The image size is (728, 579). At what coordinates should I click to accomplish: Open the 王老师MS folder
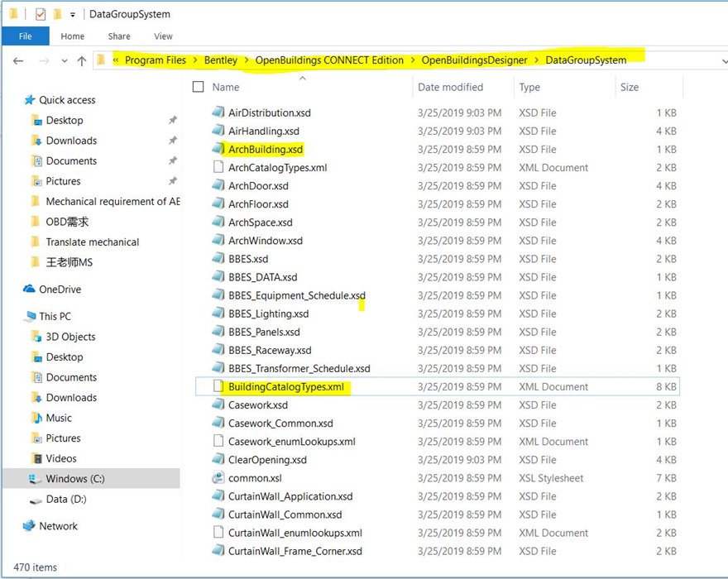pyautogui.click(x=69, y=262)
